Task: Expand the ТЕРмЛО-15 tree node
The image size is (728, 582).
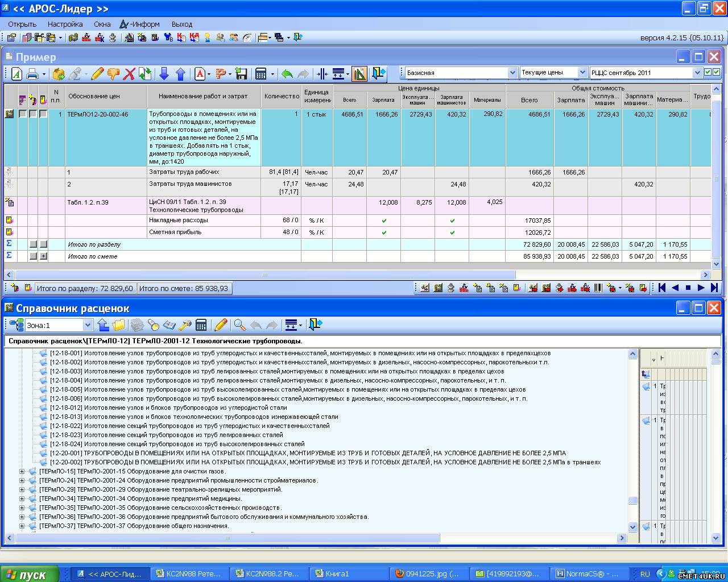Action: [x=22, y=471]
